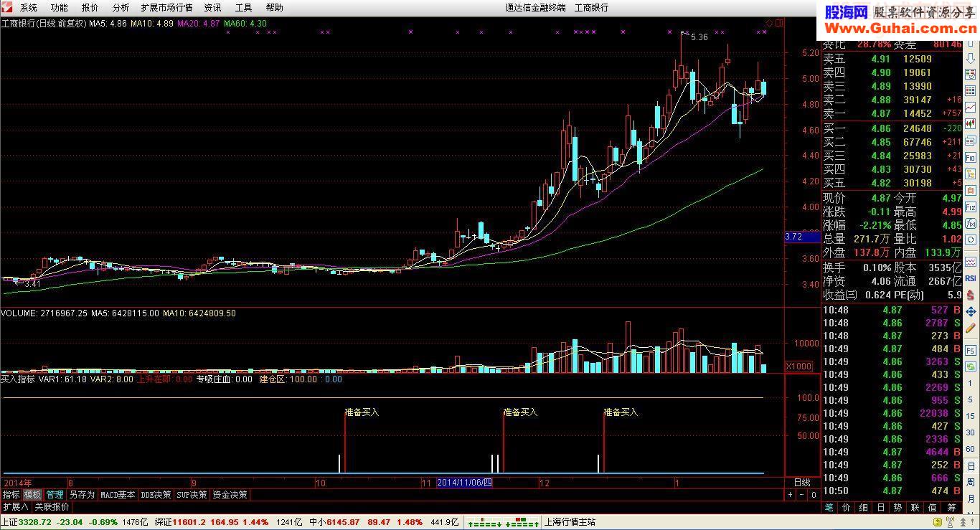
Task: Click the X1000 volume scale label
Action: tap(798, 366)
